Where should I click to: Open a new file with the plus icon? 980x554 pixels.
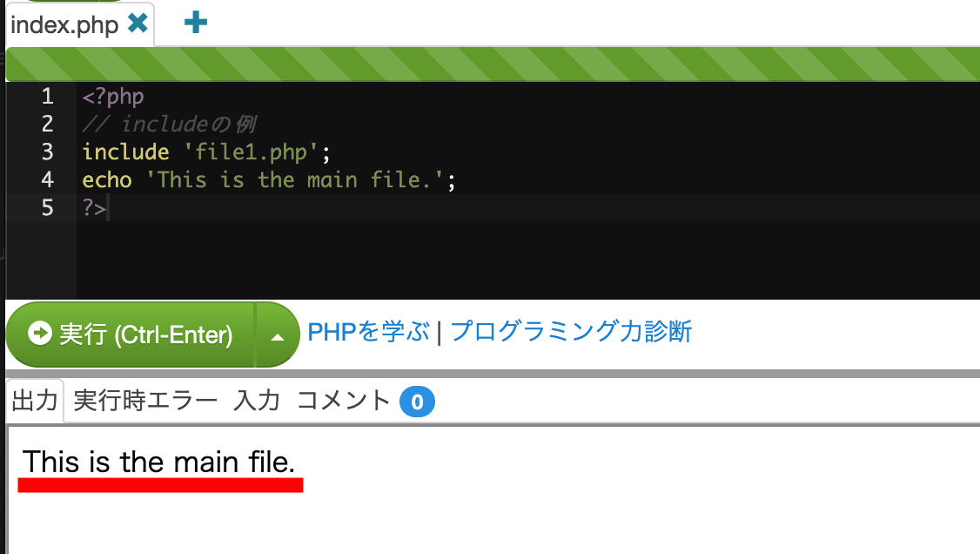click(x=194, y=23)
